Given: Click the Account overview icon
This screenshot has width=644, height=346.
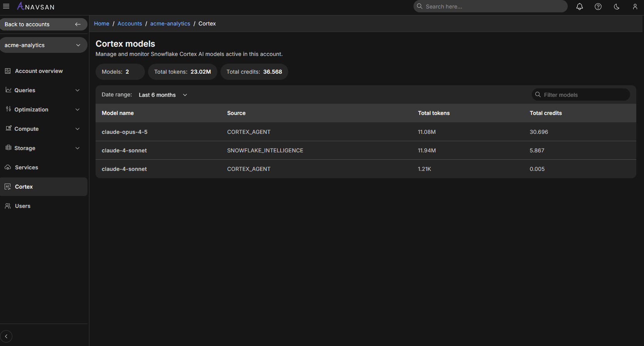Looking at the screenshot, I should 8,71.
